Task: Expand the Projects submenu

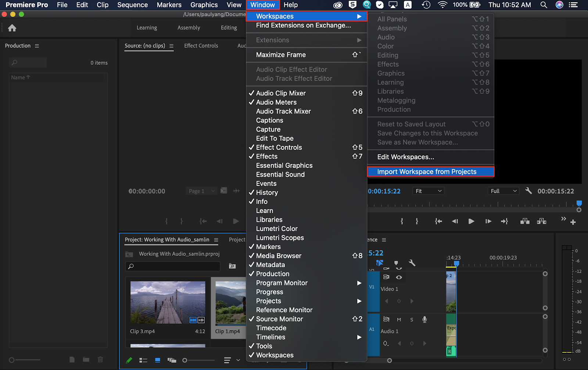Action: click(x=306, y=301)
